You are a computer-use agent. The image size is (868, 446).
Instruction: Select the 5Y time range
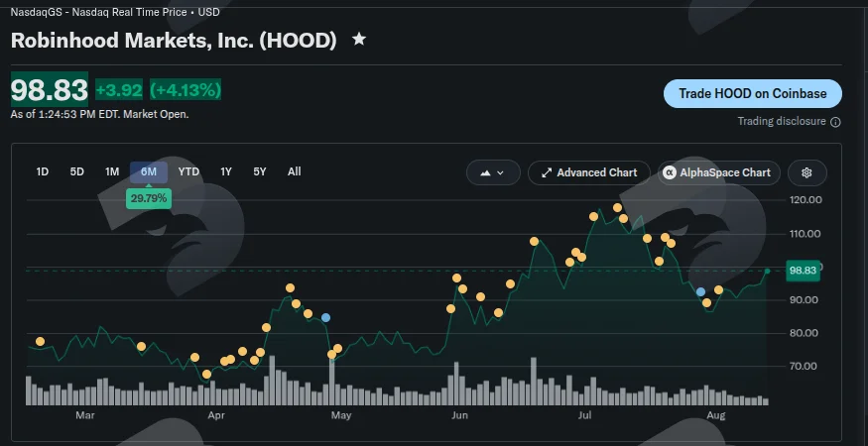tap(260, 172)
